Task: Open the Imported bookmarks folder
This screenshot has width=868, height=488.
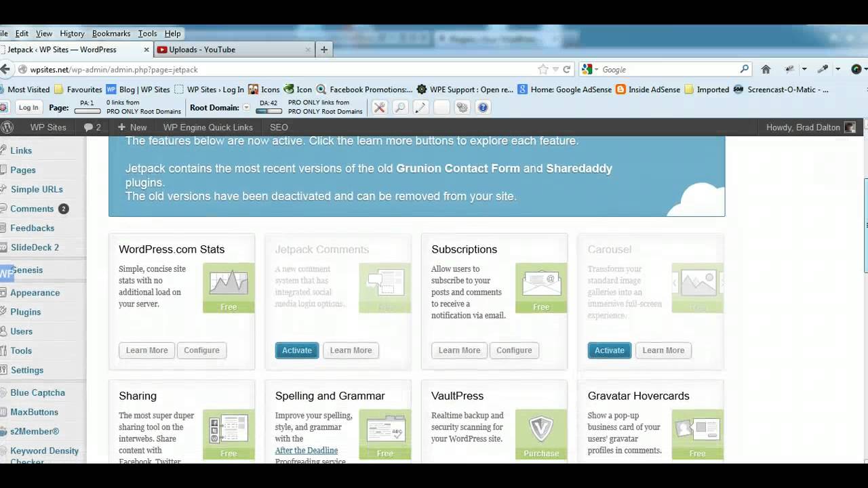Action: pos(707,89)
